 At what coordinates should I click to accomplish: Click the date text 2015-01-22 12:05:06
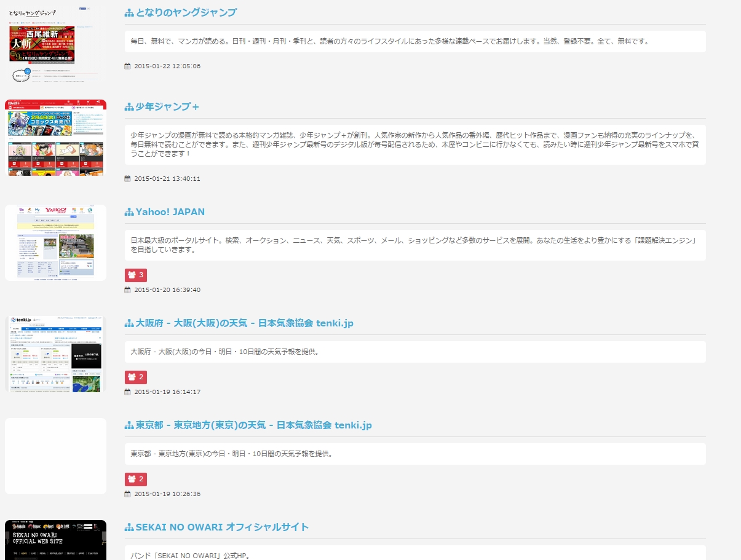tap(167, 66)
